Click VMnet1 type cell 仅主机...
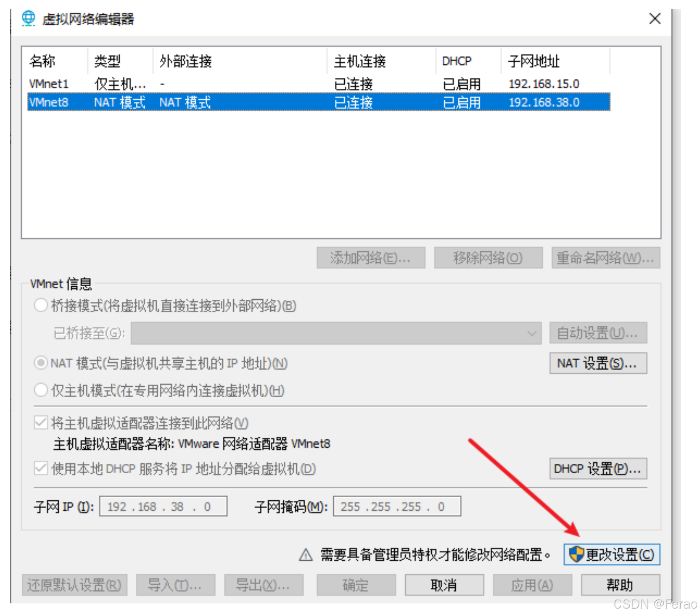Viewport: 699px width, 616px height. tap(120, 84)
